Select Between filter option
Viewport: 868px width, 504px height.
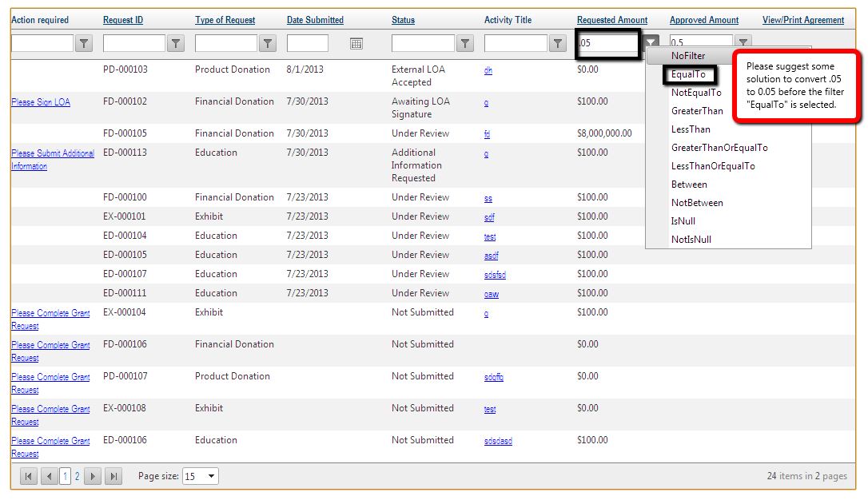coord(689,185)
